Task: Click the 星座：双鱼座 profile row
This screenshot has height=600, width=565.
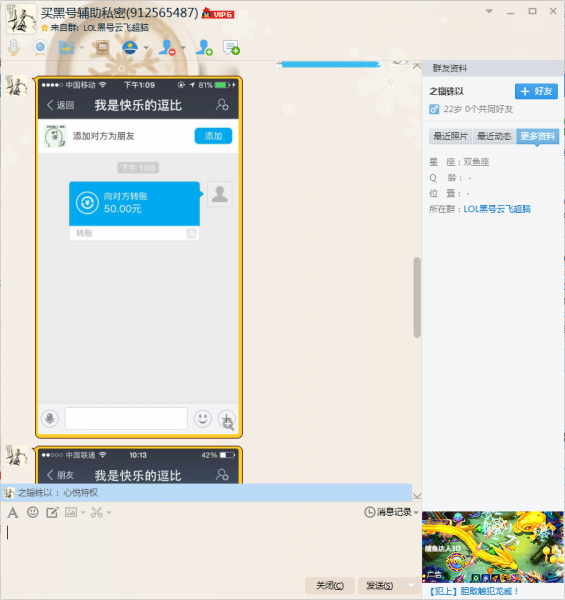Action: (459, 162)
